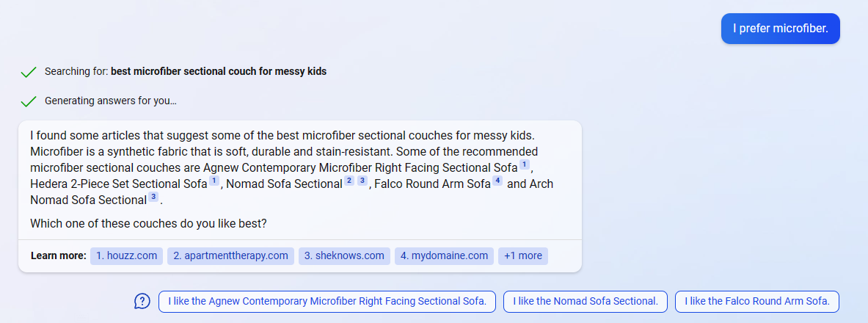868x323 pixels.
Task: Select "I like the Nomad Sofa Sectional" reply
Action: click(x=585, y=301)
